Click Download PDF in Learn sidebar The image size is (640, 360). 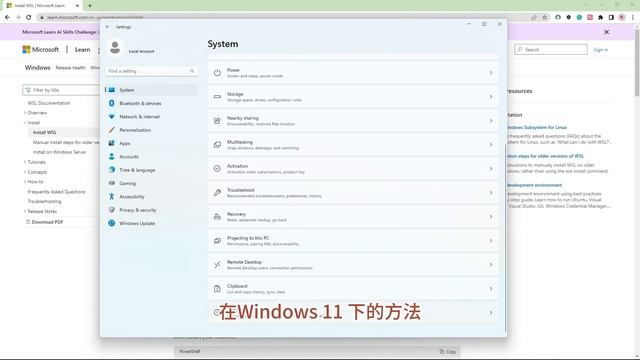[x=45, y=222]
